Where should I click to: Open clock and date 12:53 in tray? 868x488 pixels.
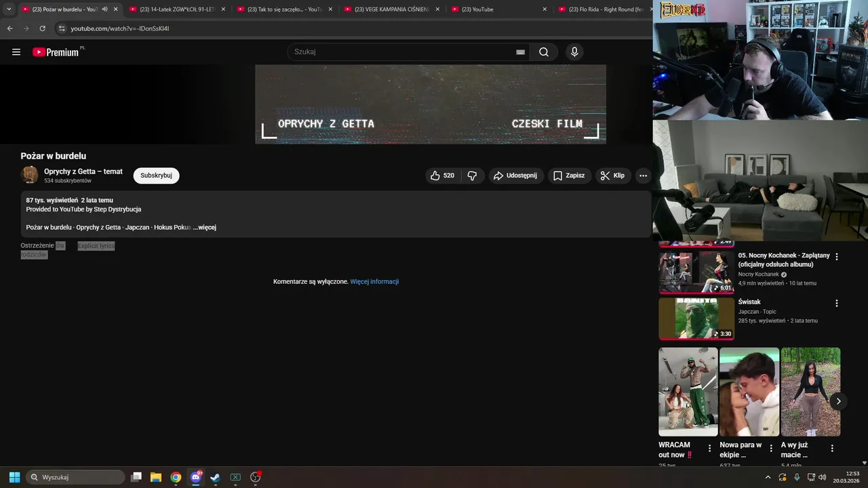(846, 477)
